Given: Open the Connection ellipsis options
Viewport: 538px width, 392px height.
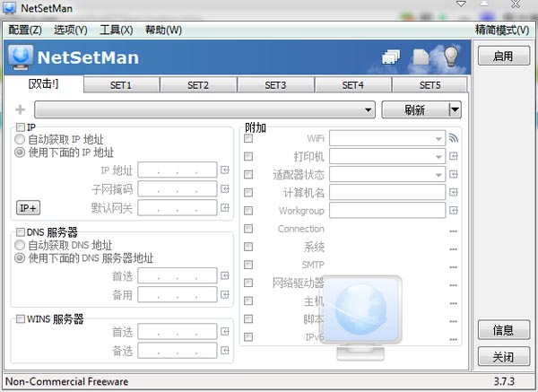Looking at the screenshot, I should tap(453, 231).
